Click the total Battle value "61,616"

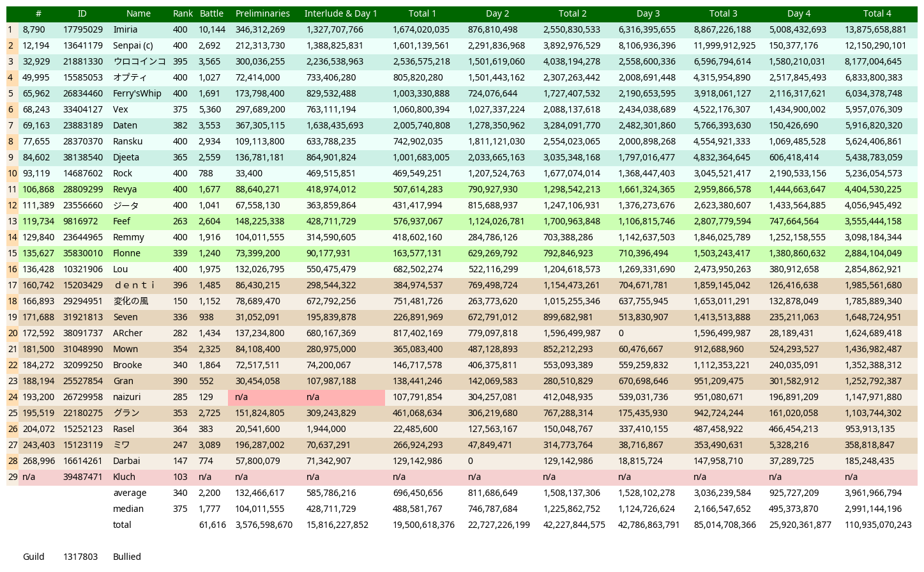coord(213,525)
